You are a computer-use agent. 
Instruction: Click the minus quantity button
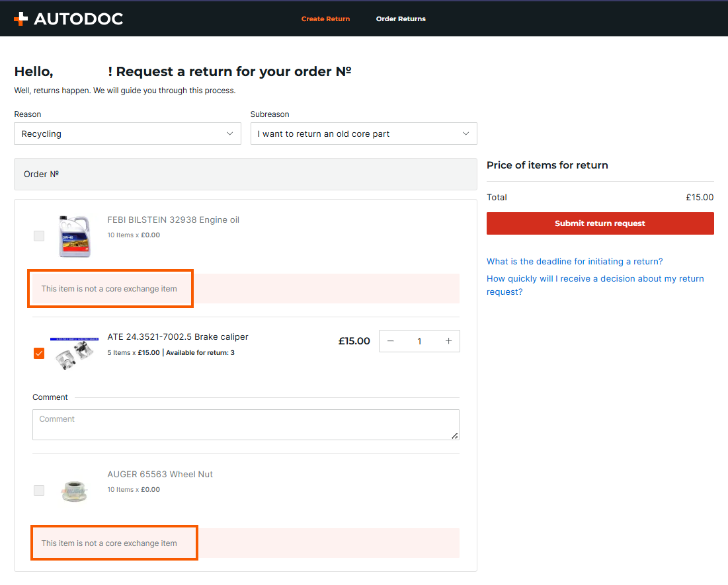click(x=391, y=341)
